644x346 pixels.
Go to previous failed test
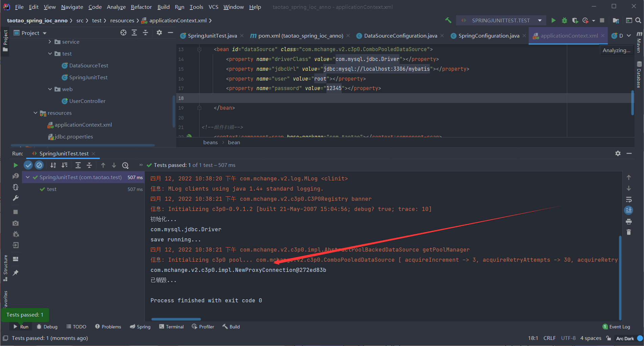103,165
